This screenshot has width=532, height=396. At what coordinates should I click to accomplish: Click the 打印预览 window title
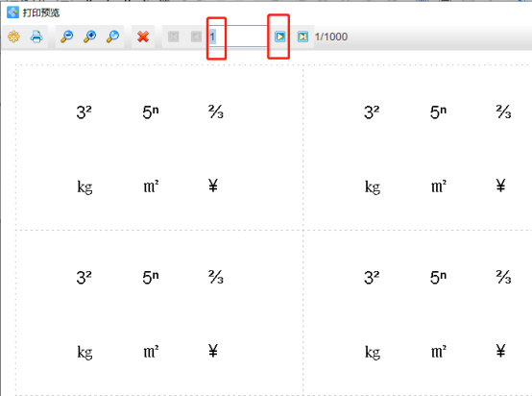pos(41,12)
